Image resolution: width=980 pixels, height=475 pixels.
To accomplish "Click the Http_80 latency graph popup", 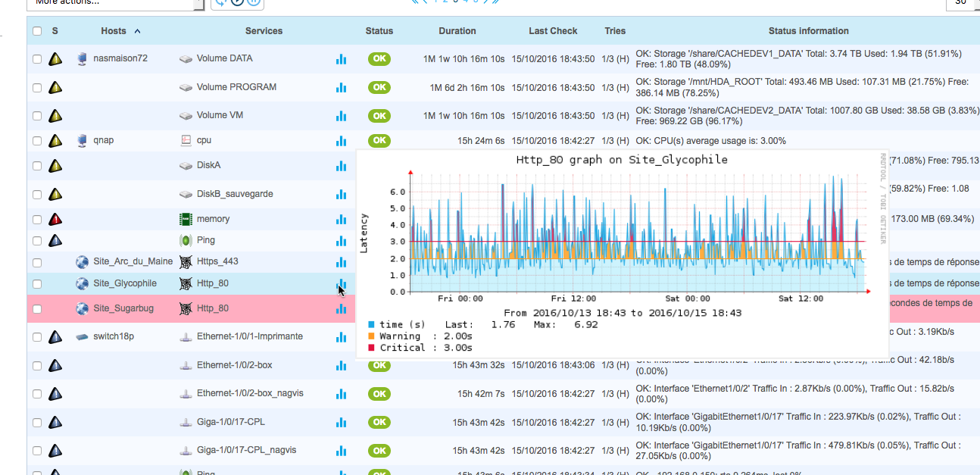I will (x=621, y=254).
